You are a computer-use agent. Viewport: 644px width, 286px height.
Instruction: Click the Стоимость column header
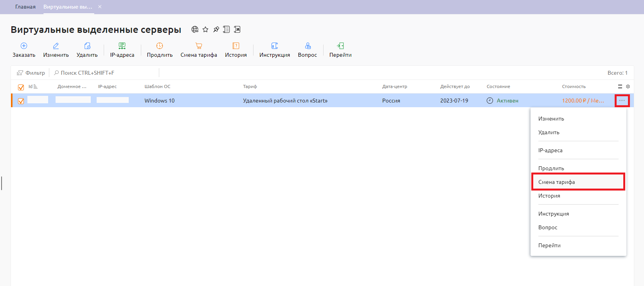(574, 86)
